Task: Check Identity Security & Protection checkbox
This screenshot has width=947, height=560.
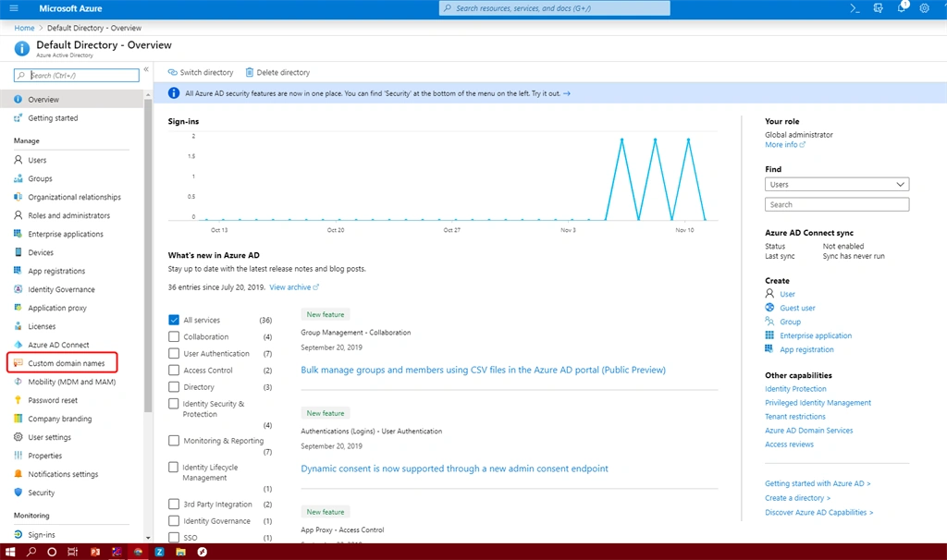Action: (x=174, y=403)
